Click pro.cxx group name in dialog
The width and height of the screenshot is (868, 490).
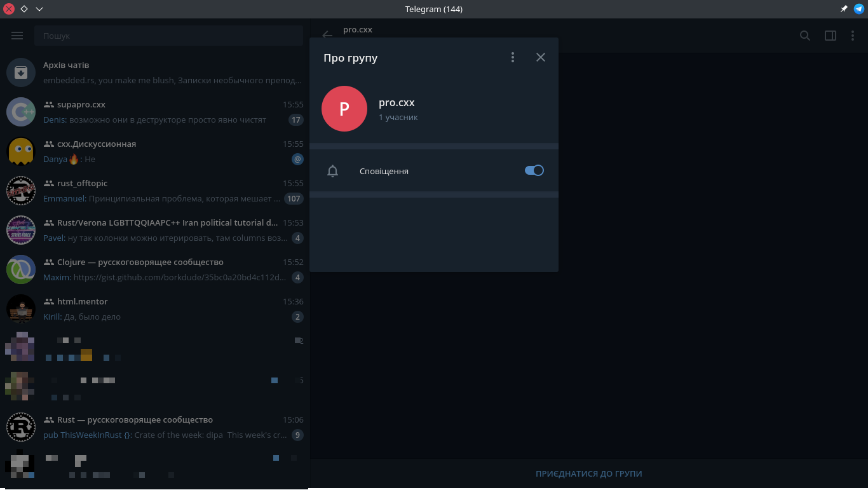click(397, 102)
